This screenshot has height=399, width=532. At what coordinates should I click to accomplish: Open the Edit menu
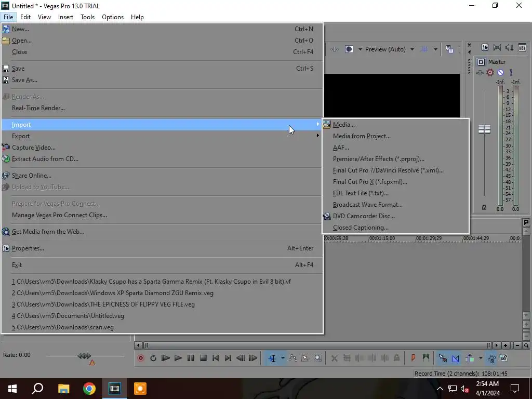pyautogui.click(x=25, y=17)
